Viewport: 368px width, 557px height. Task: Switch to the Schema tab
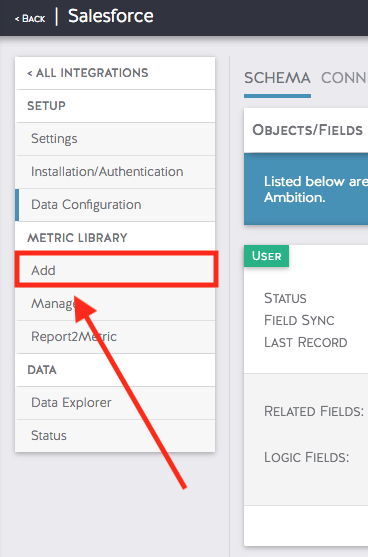pos(277,78)
